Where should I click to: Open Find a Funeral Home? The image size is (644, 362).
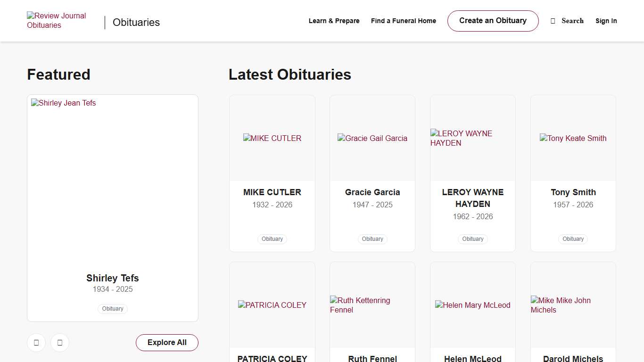tap(403, 21)
